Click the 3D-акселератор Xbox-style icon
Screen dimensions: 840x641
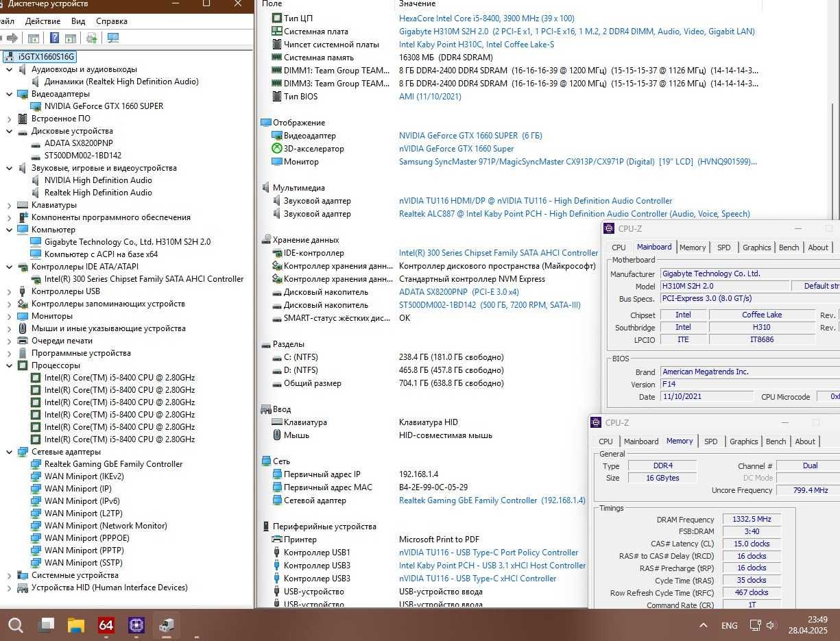click(x=277, y=149)
